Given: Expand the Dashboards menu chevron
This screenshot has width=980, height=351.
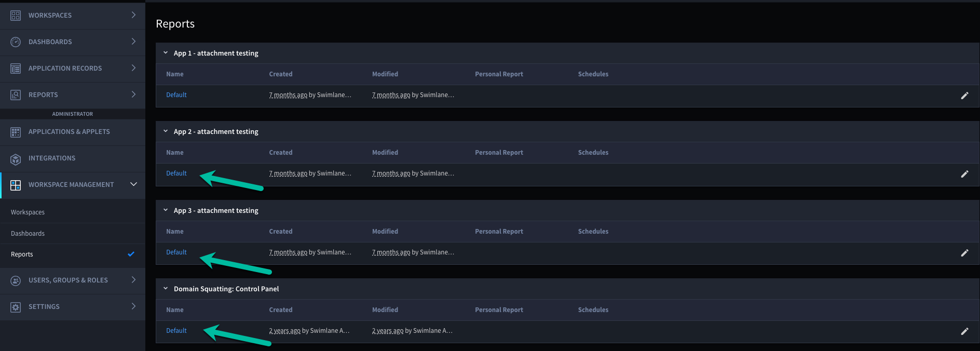Looking at the screenshot, I should 133,42.
